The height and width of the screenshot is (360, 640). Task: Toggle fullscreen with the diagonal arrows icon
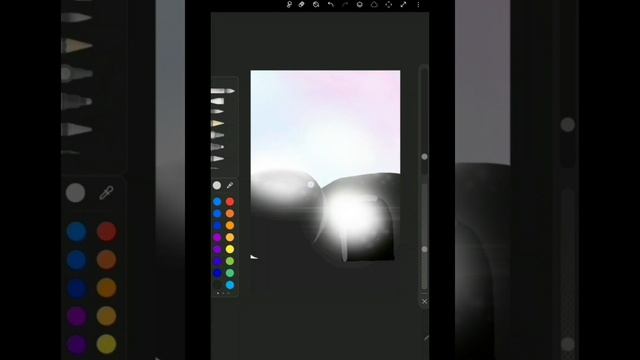coord(403,4)
